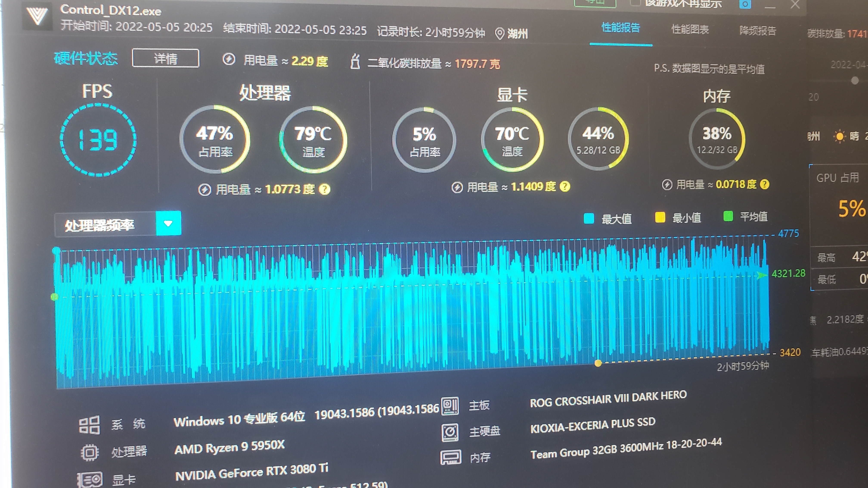Click the Control_DX12.exe title text
The image size is (868, 488).
(110, 11)
